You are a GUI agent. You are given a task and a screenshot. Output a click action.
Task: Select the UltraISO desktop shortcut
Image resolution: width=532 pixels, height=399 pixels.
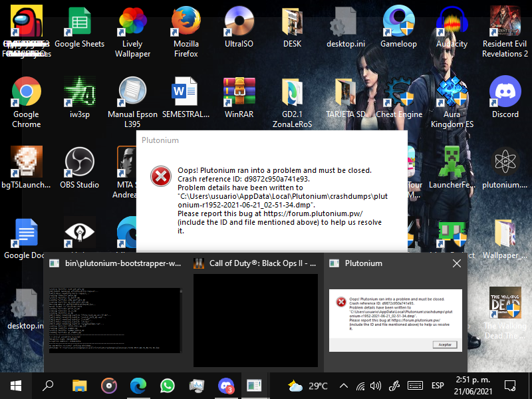pyautogui.click(x=239, y=27)
